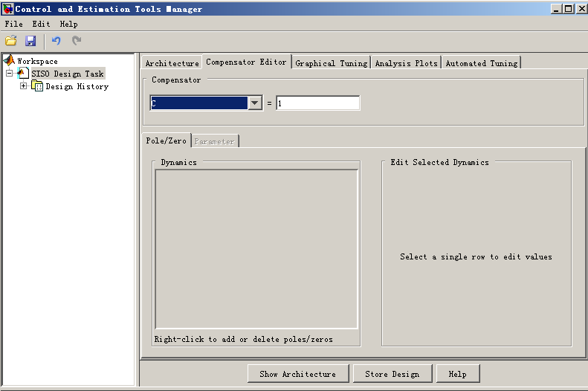Click the Help button at the bottom
The width and height of the screenshot is (588, 391).
(458, 374)
